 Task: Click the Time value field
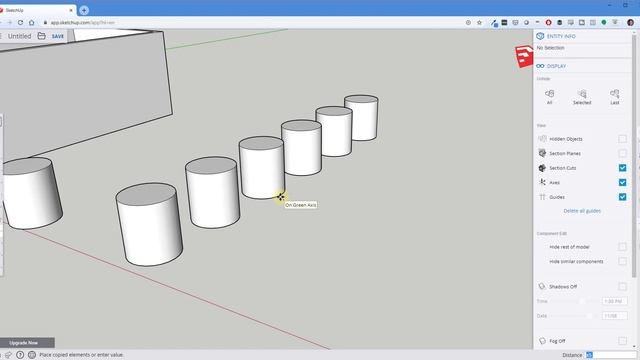(615, 301)
